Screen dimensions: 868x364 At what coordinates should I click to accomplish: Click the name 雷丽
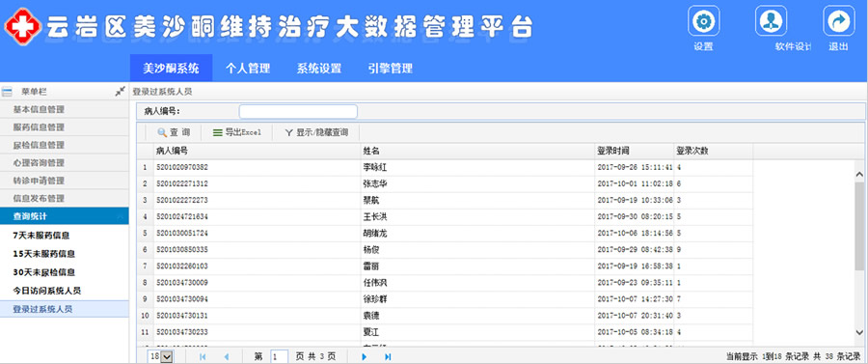pyautogui.click(x=371, y=266)
